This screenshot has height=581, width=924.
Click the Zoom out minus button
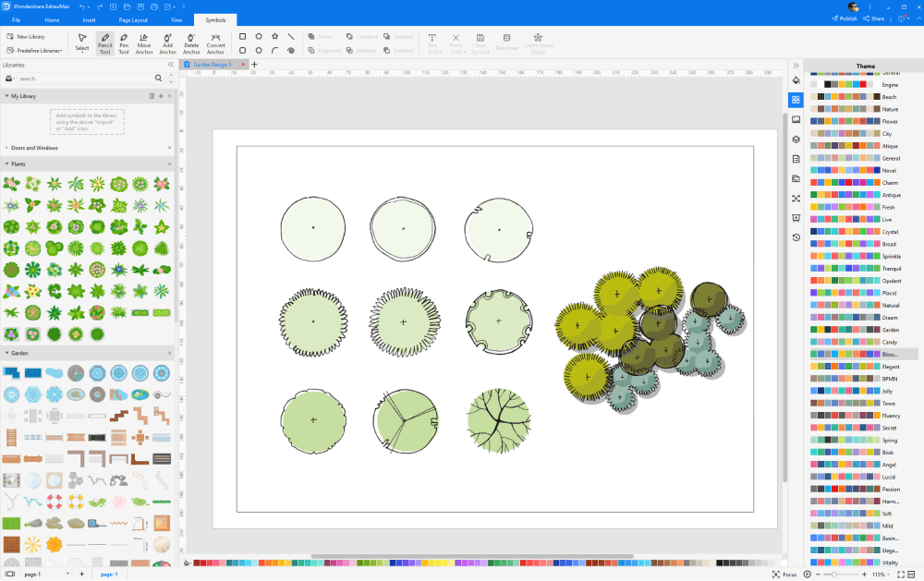pos(818,575)
